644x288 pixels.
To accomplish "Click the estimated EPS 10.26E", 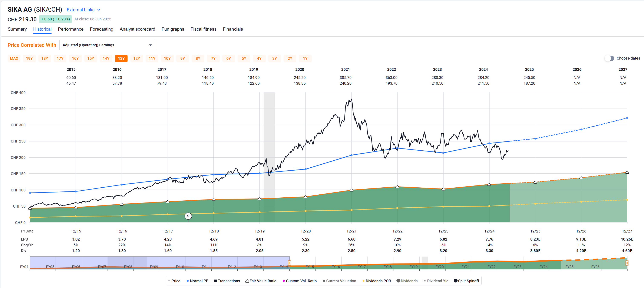I will click(627, 239).
